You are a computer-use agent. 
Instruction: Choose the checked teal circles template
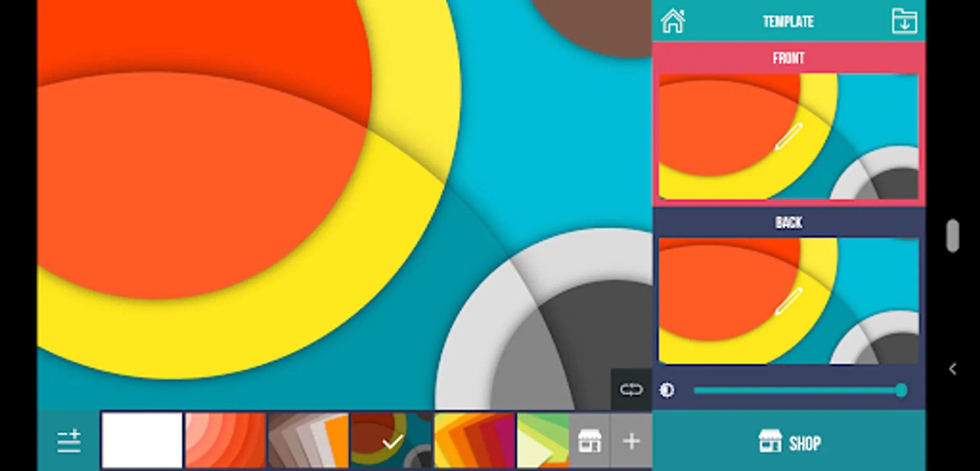[x=391, y=440]
